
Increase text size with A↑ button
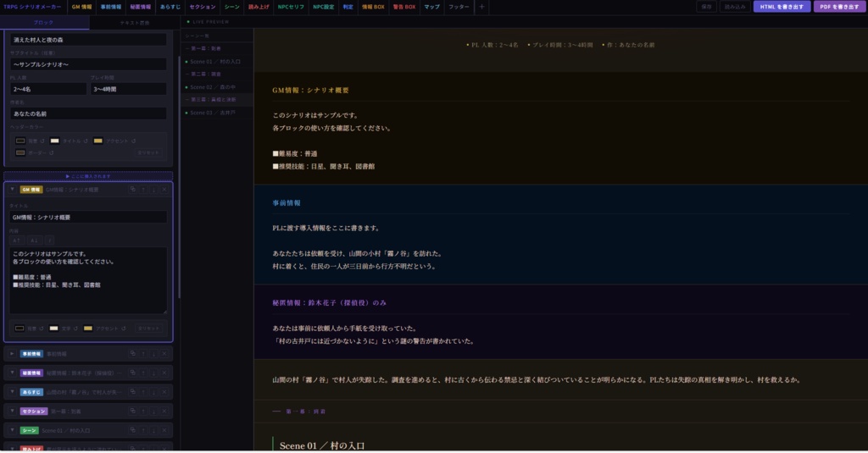tap(16, 240)
